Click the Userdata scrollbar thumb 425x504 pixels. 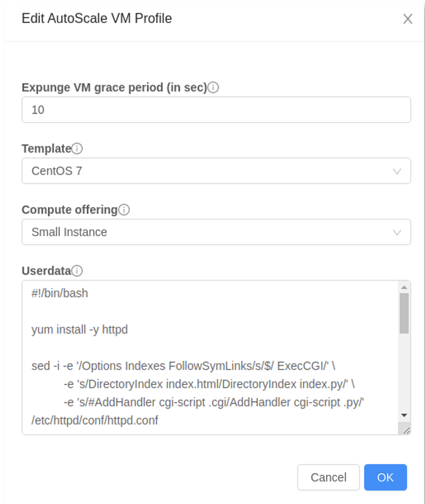pos(404,313)
